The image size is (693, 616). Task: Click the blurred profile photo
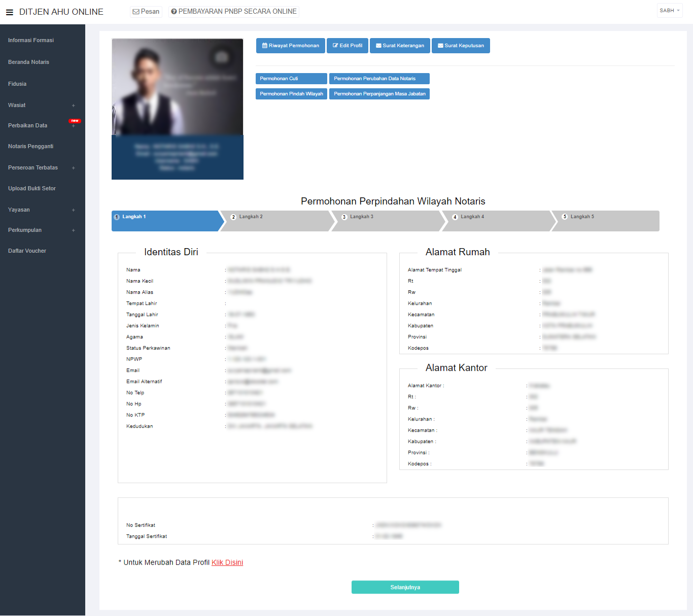(178, 87)
